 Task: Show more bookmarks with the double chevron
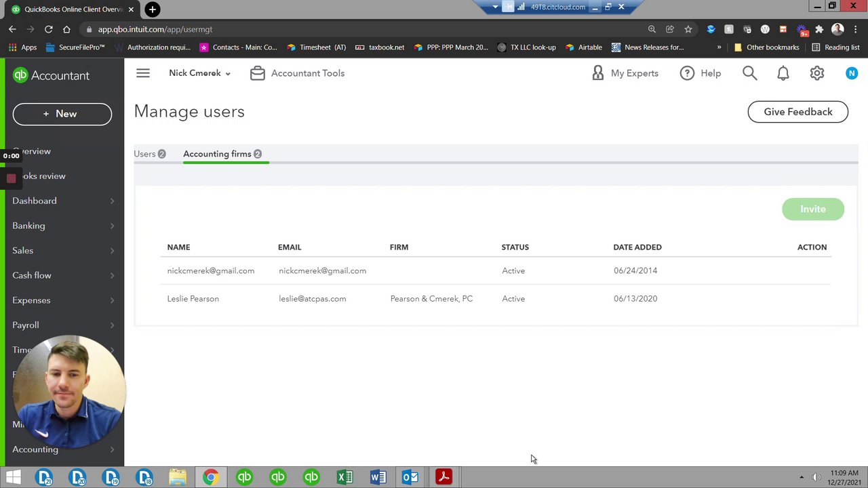pyautogui.click(x=719, y=47)
